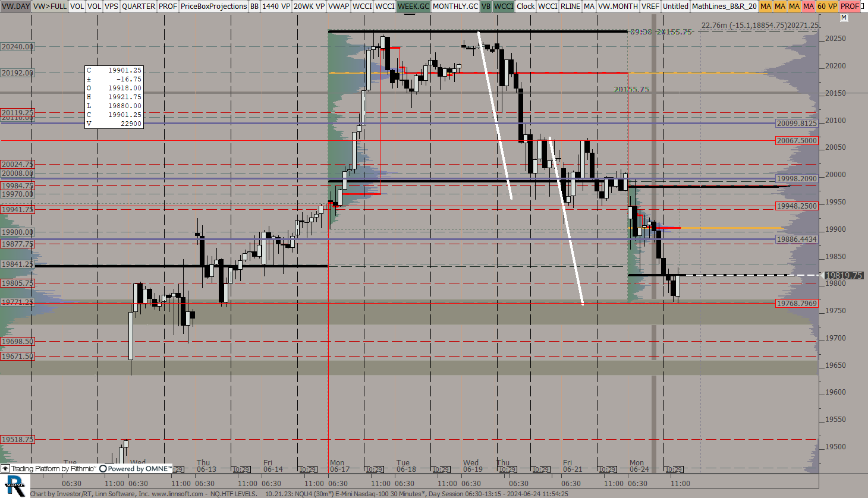
Task: Click the OMNE circle logo icon
Action: pyautogui.click(x=103, y=468)
